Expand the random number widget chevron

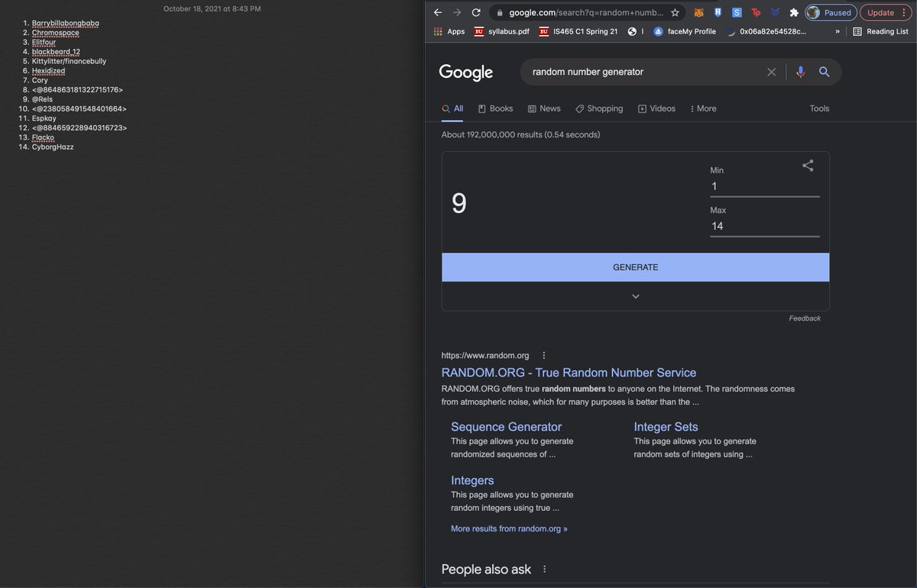636,296
